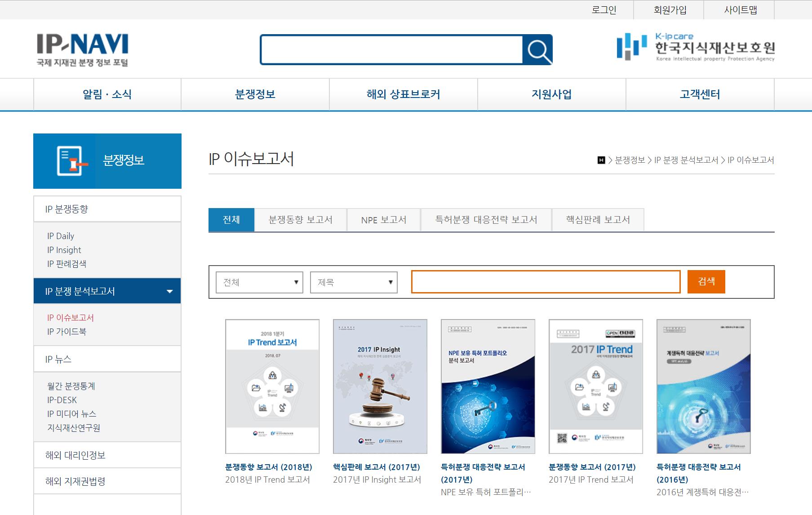Open the 고객센터 menu

pos(700,94)
